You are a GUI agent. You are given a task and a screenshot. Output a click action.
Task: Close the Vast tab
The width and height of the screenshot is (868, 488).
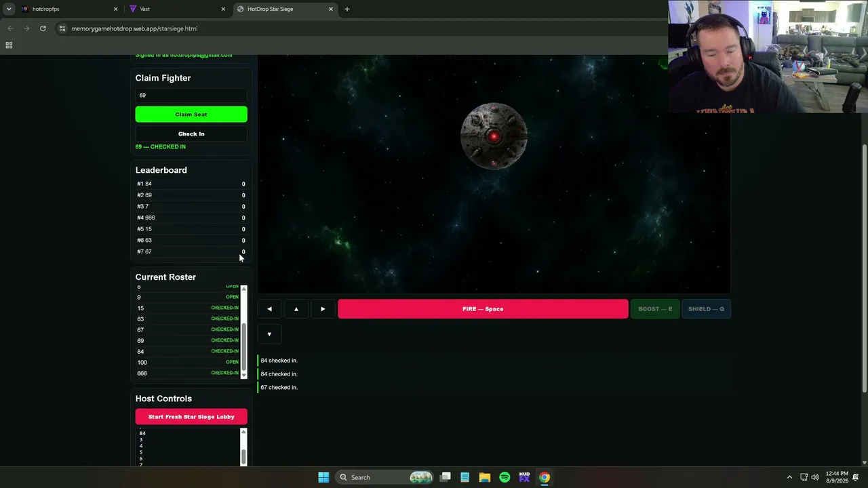click(223, 9)
